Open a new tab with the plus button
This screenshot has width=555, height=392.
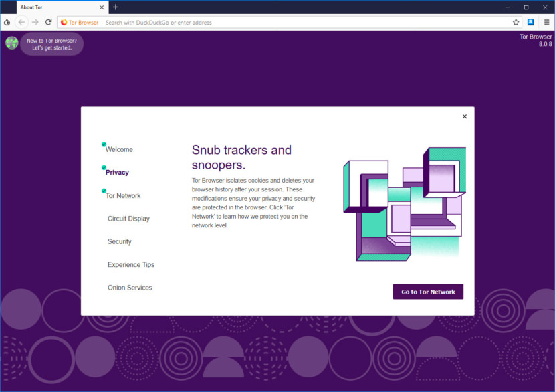[x=116, y=7]
